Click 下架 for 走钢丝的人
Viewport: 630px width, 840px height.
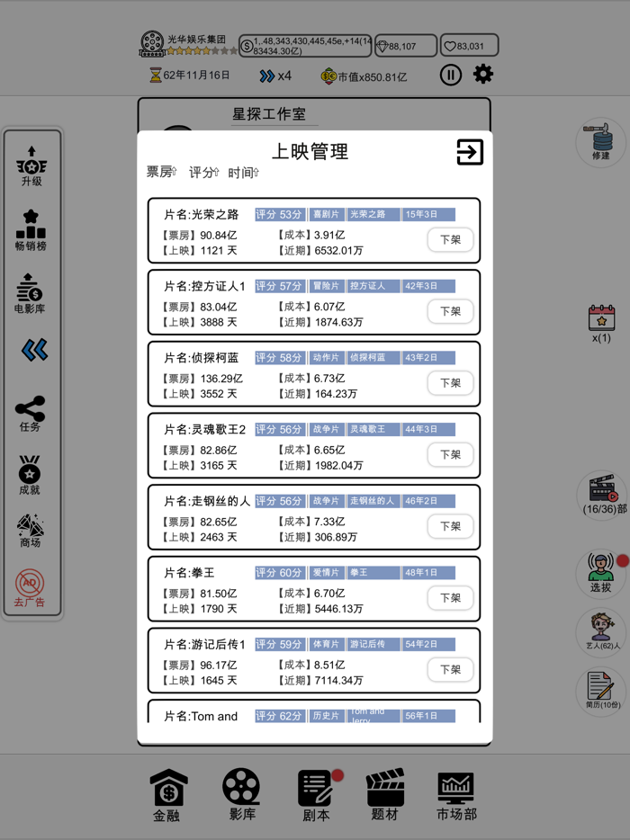[450, 526]
